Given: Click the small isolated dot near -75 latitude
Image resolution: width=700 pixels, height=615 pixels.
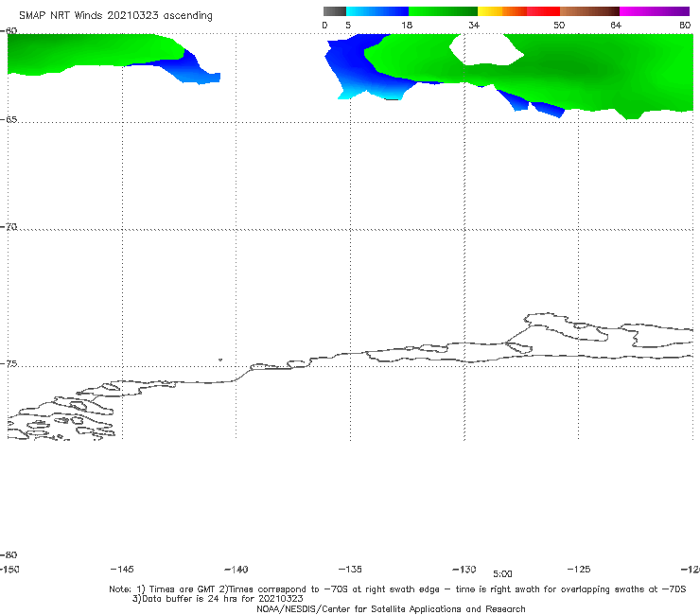Looking at the screenshot, I should pos(220,360).
